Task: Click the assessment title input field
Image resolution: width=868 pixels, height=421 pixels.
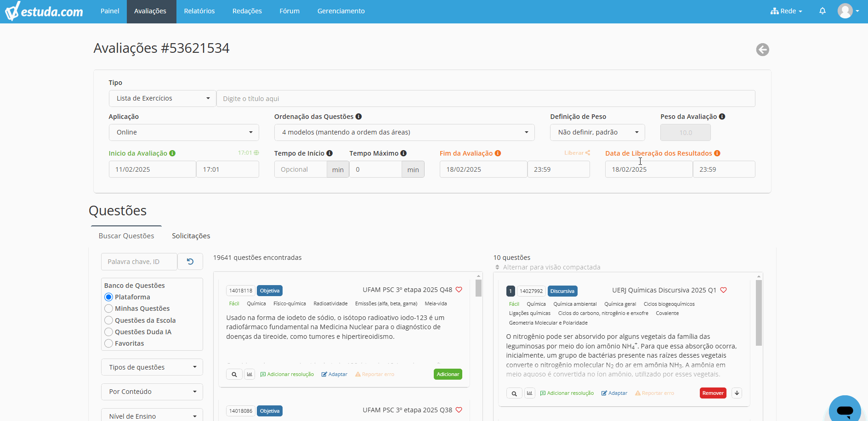Action: pos(485,99)
